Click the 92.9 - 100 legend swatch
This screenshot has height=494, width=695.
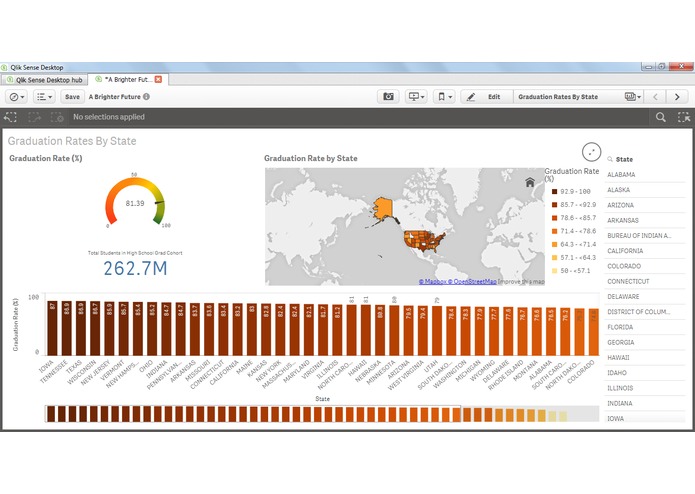click(x=554, y=191)
